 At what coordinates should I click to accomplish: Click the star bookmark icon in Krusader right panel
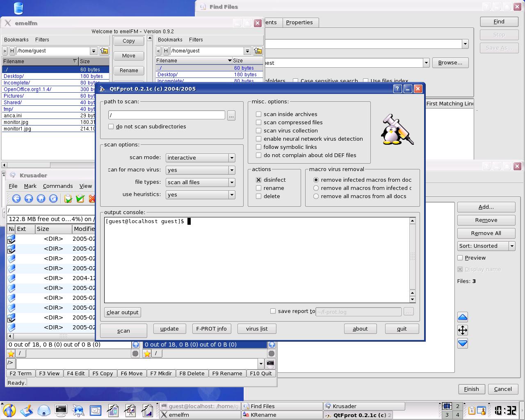pos(147,354)
